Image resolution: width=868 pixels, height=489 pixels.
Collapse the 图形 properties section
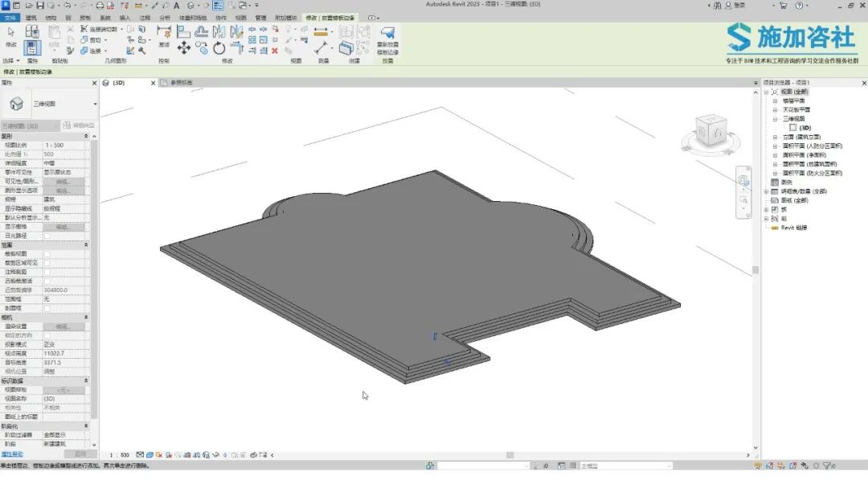pyautogui.click(x=86, y=136)
